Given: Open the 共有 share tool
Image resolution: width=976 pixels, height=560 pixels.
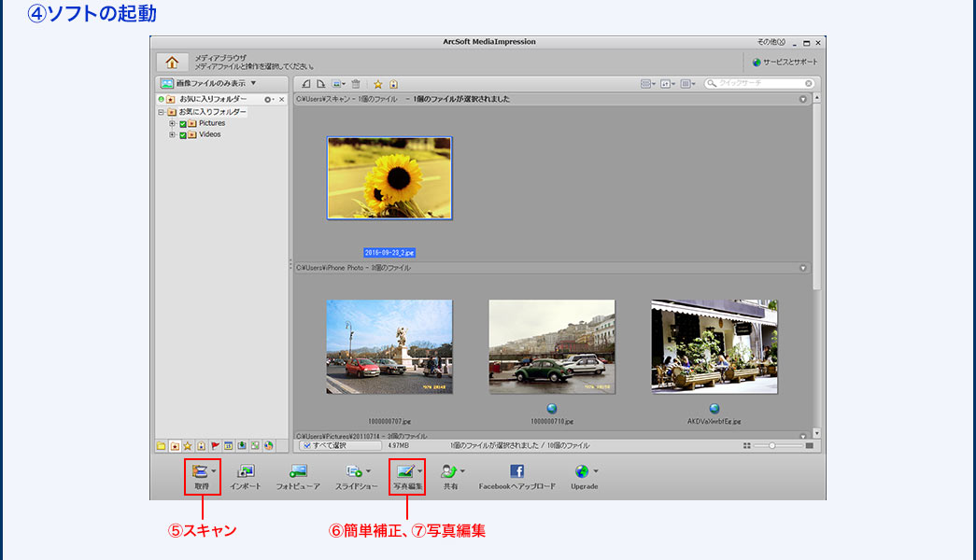Looking at the screenshot, I should point(451,477).
